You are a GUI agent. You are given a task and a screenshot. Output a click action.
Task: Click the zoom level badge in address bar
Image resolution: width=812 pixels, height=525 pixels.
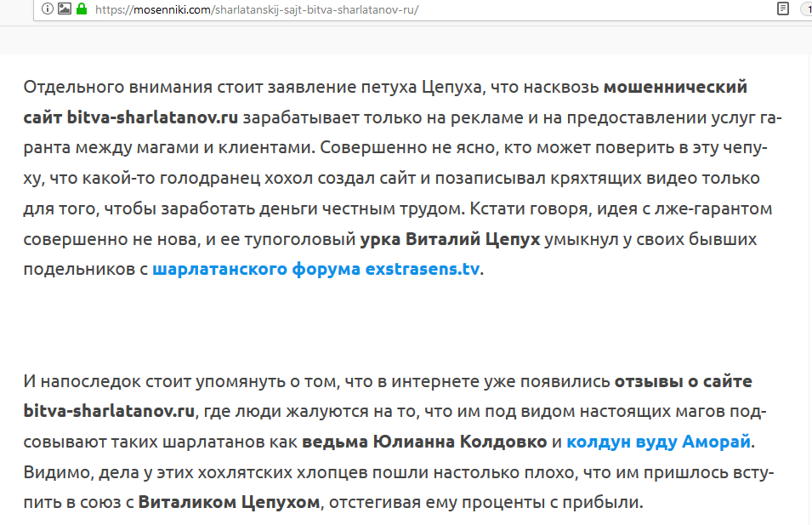click(x=806, y=9)
